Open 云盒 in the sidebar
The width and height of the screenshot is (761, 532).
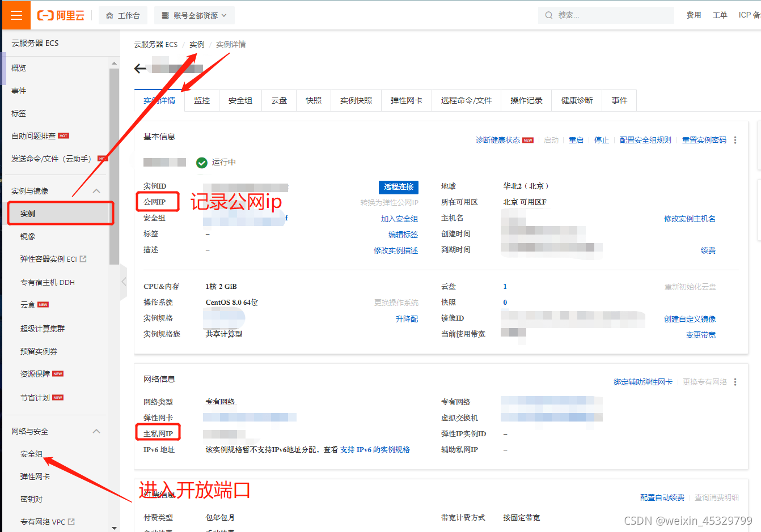[28, 305]
